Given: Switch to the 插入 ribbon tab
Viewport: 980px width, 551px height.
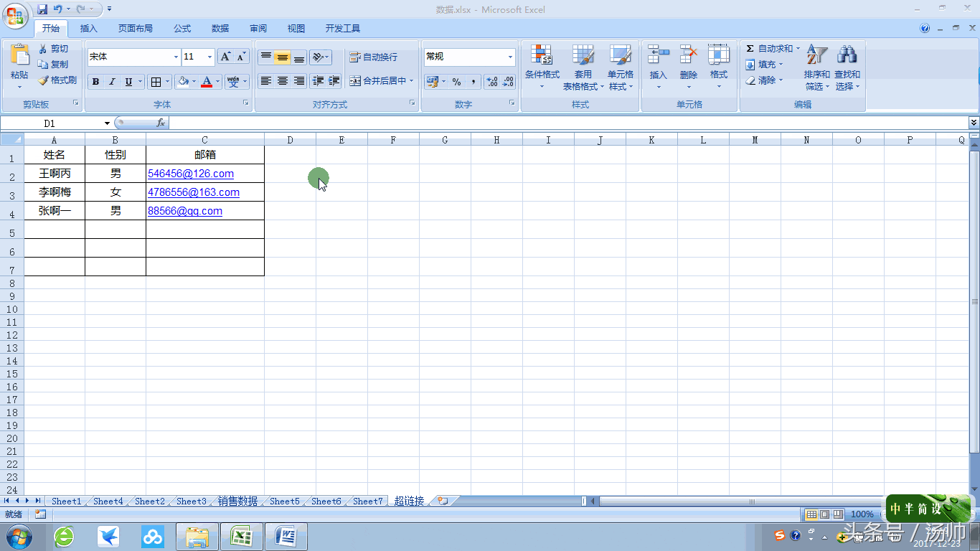Looking at the screenshot, I should click(89, 29).
